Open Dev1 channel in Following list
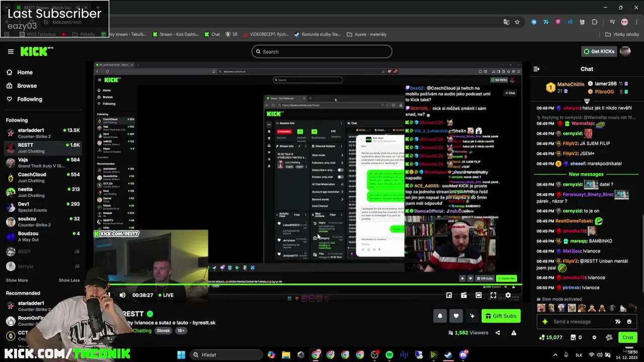This screenshot has height=362, width=644. [x=43, y=207]
